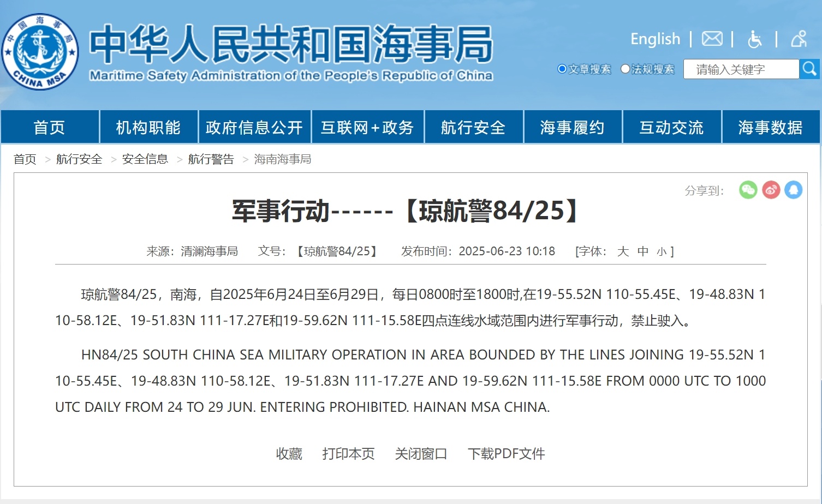Click the keyword search input field
The image size is (822, 504).
point(741,69)
